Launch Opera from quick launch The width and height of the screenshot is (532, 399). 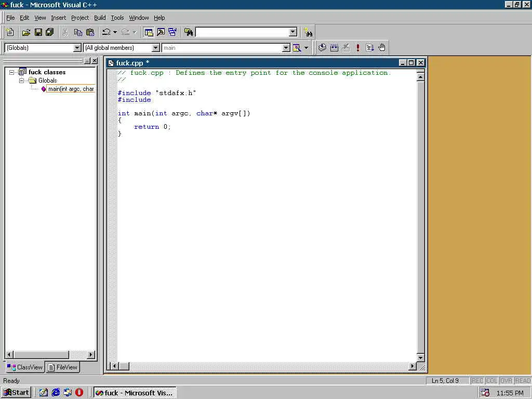click(79, 393)
